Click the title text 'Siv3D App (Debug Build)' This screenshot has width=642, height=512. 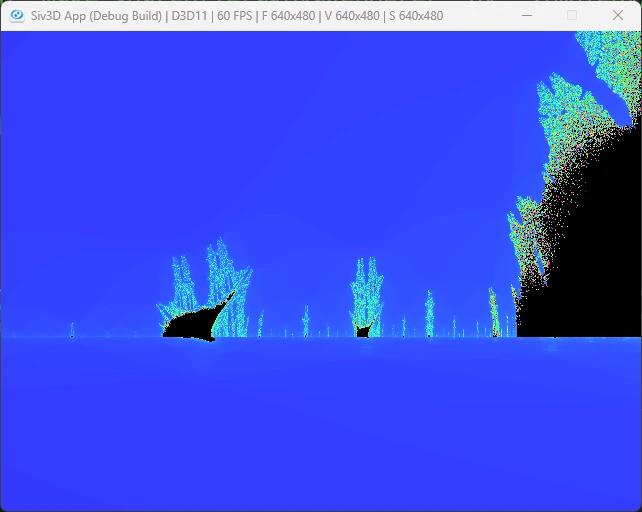96,16
